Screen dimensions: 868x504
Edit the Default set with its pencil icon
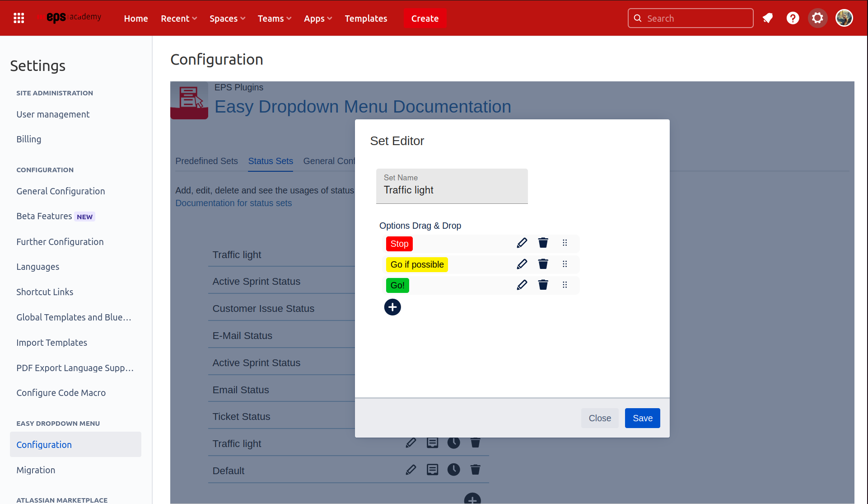click(411, 469)
